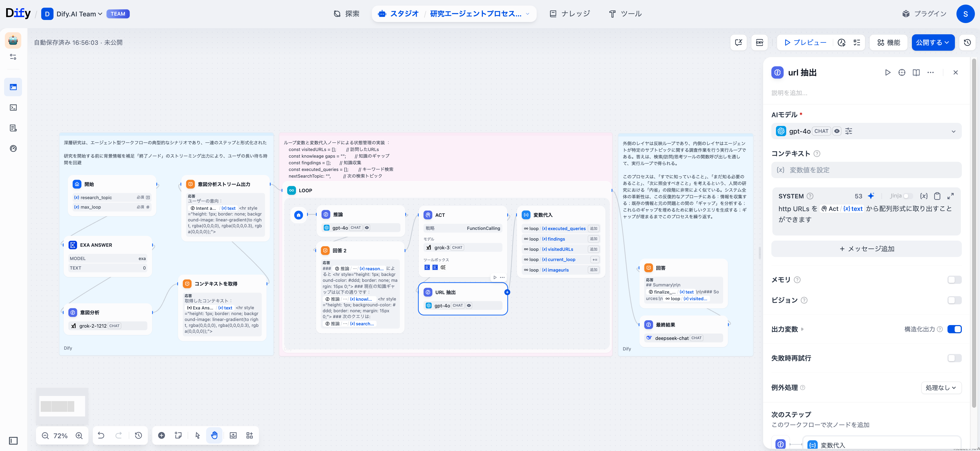Select the hand pan tool
Viewport: 980px width, 451px height.
click(x=214, y=435)
